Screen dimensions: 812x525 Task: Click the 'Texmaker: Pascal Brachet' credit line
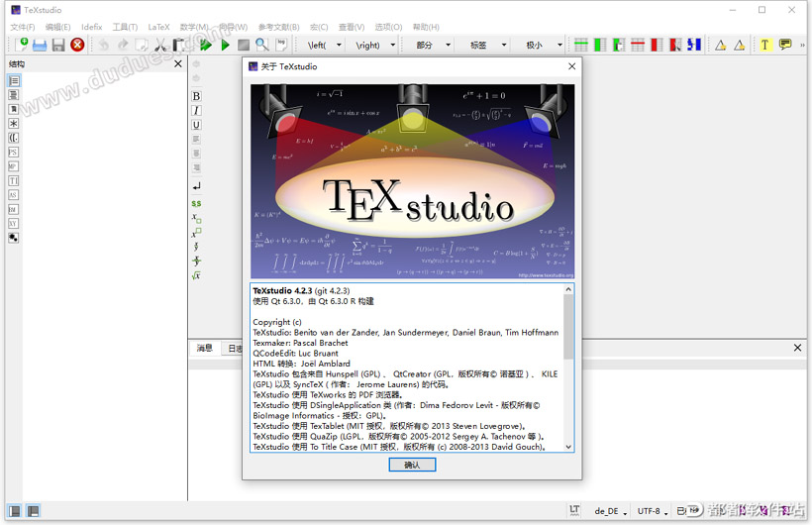[300, 343]
